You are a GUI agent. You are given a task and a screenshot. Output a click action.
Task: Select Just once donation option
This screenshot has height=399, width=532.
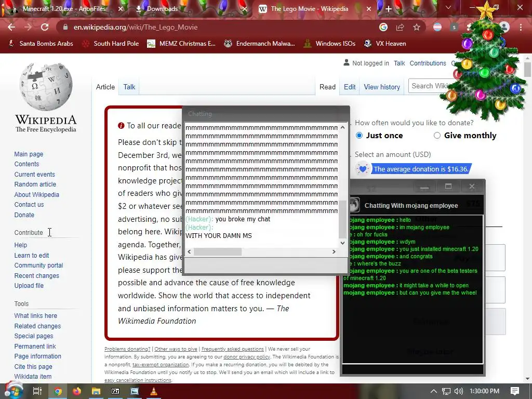click(x=360, y=136)
